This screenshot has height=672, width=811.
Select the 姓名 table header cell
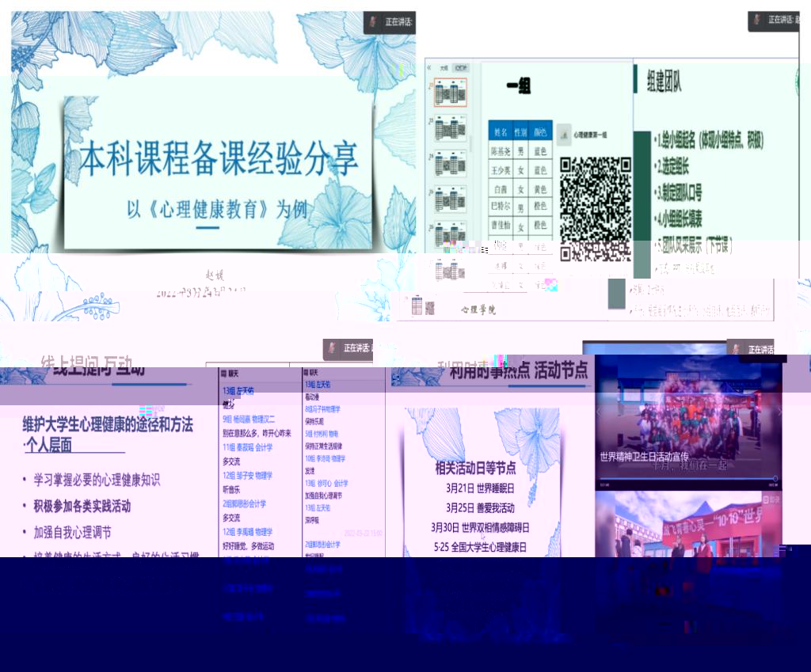click(501, 132)
